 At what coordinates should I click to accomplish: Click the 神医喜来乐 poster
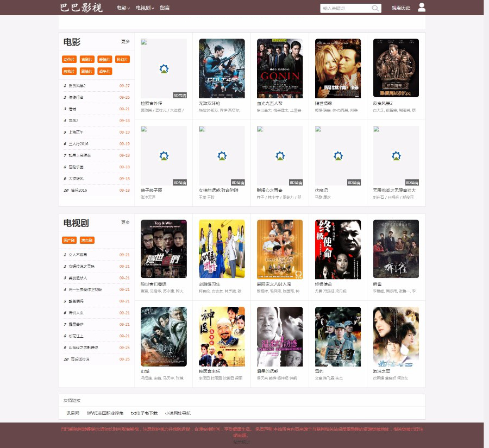pyautogui.click(x=222, y=336)
